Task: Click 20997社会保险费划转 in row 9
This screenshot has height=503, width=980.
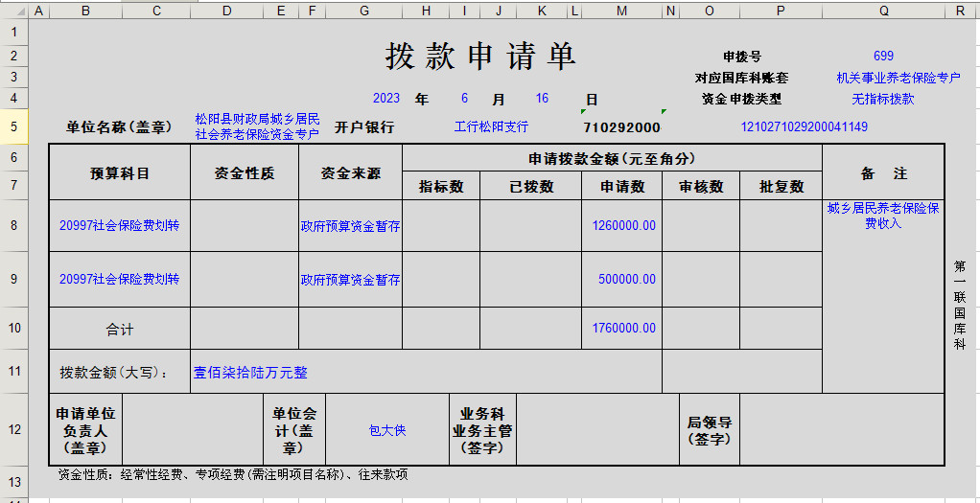Action: coord(119,280)
